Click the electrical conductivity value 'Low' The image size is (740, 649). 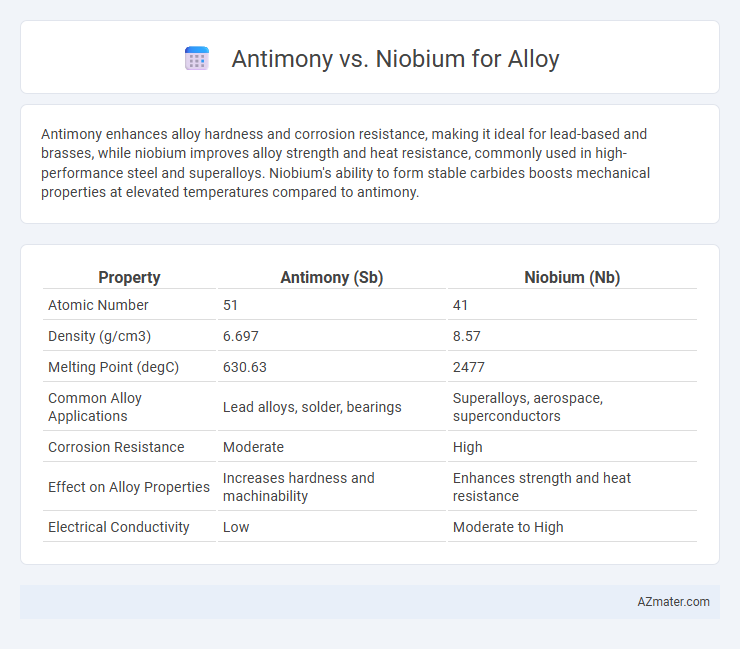click(236, 527)
